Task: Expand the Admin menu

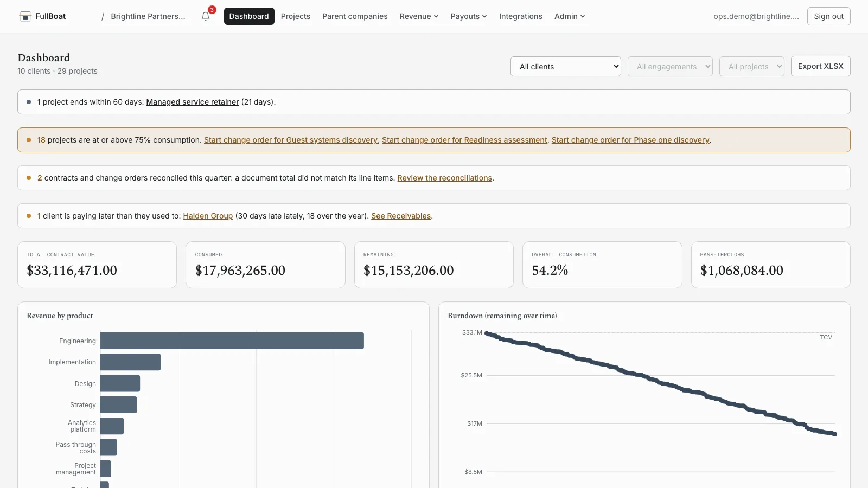Action: [x=570, y=16]
